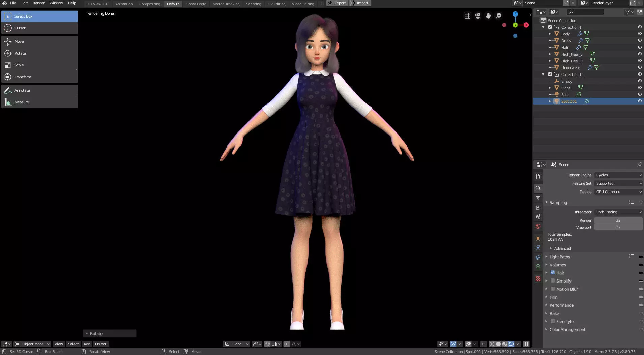The height and width of the screenshot is (355, 644).
Task: Select the Cursor tool
Action: [39, 28]
